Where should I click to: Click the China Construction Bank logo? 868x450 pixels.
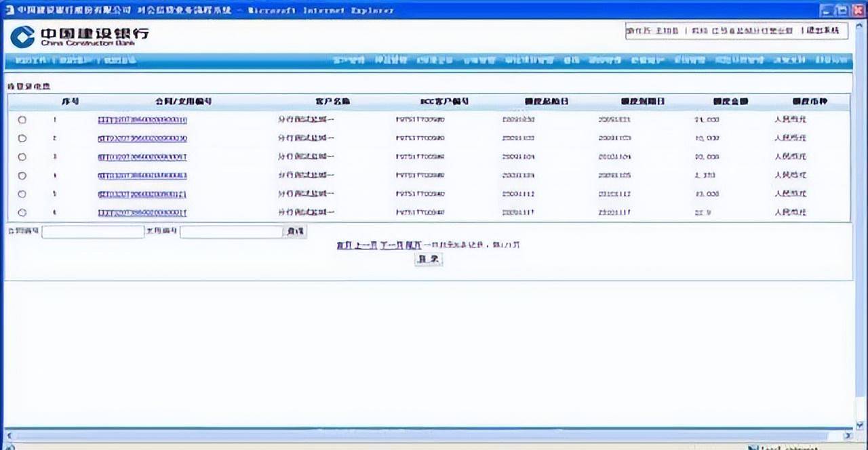point(79,37)
